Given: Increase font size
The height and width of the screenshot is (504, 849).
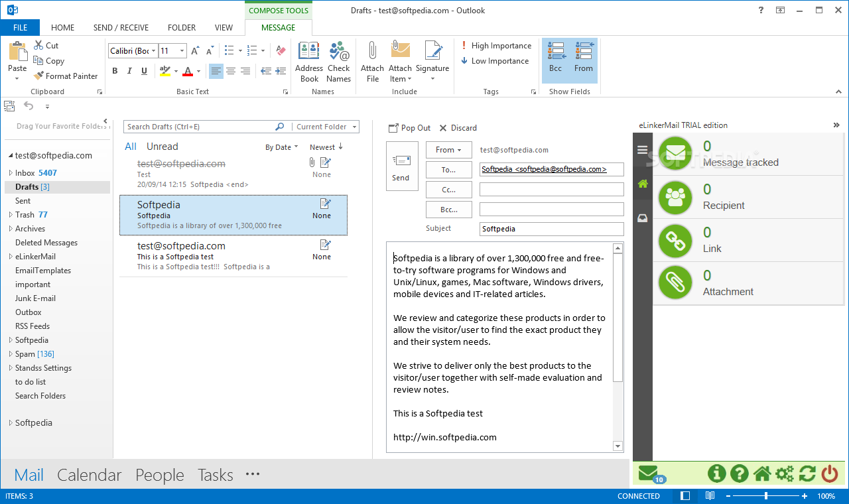Looking at the screenshot, I should (195, 50).
